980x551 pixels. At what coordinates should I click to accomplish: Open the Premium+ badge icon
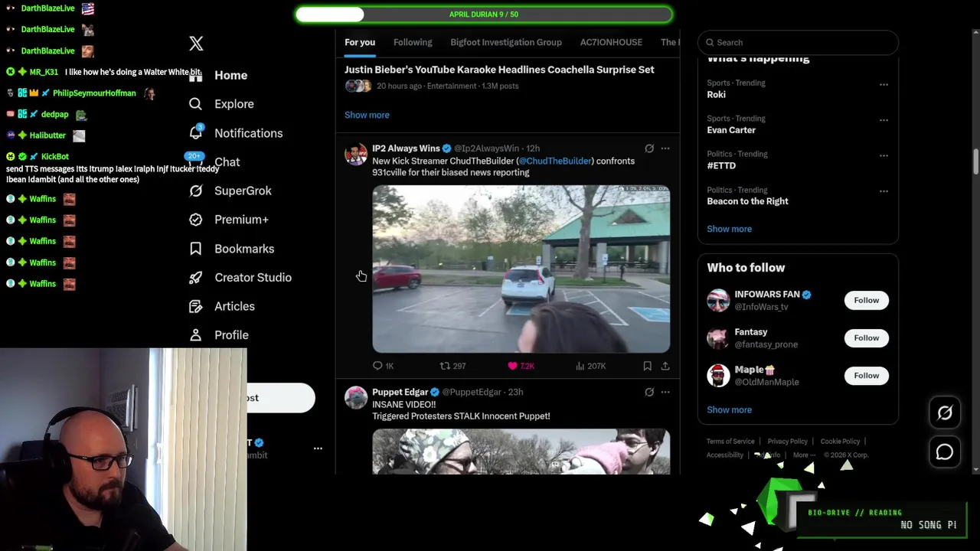[196, 220]
